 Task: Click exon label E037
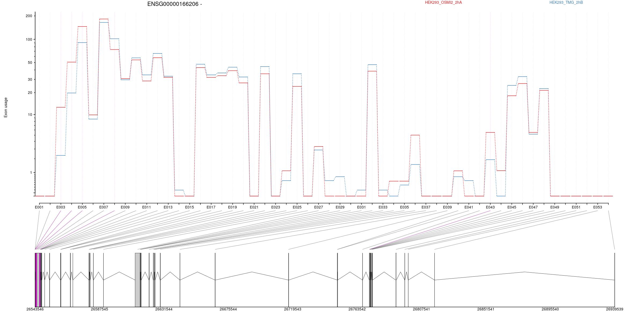(426, 207)
